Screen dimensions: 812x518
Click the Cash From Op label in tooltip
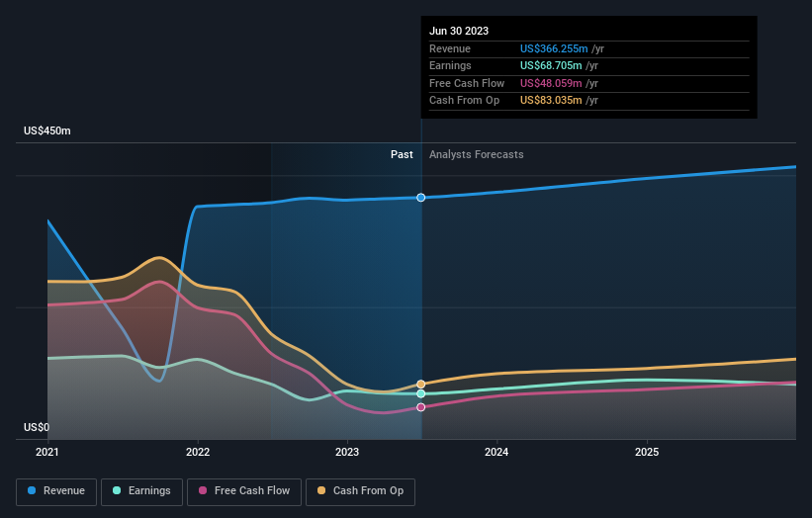[x=465, y=101]
